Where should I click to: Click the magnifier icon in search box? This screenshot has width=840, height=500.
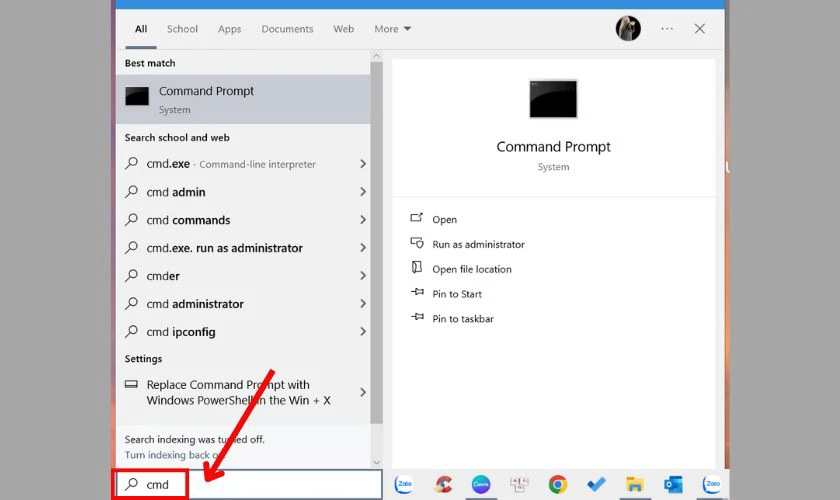coord(131,484)
